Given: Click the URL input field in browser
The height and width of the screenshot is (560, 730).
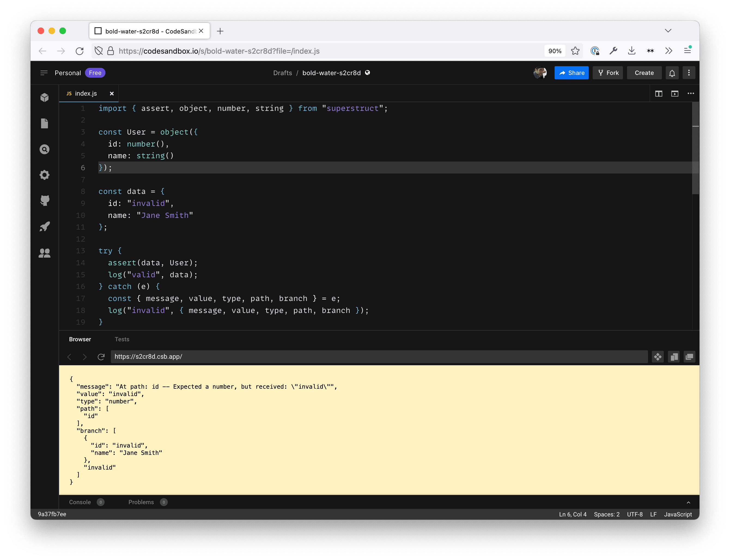Looking at the screenshot, I should tap(379, 357).
